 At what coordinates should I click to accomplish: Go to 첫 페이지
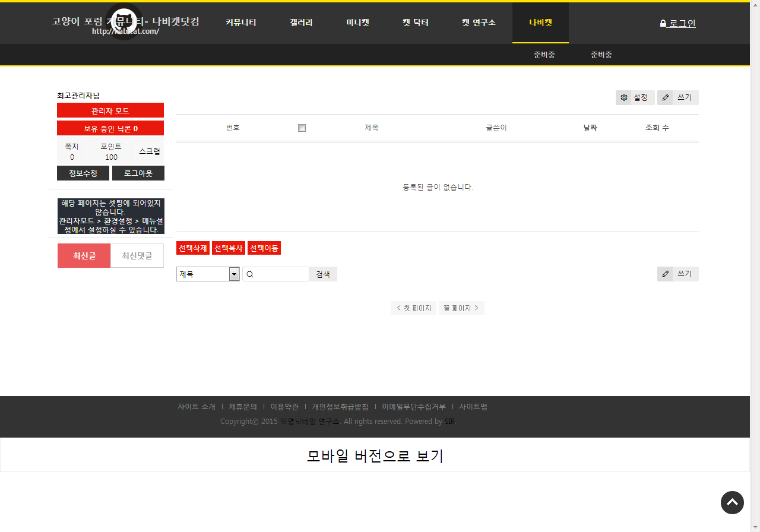click(413, 308)
